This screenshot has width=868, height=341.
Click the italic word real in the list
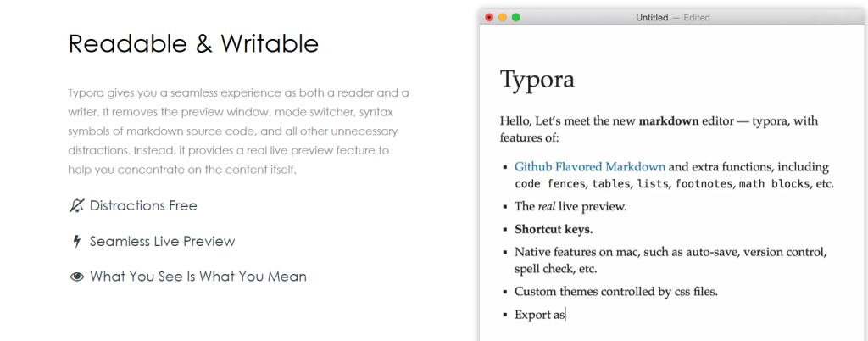547,207
